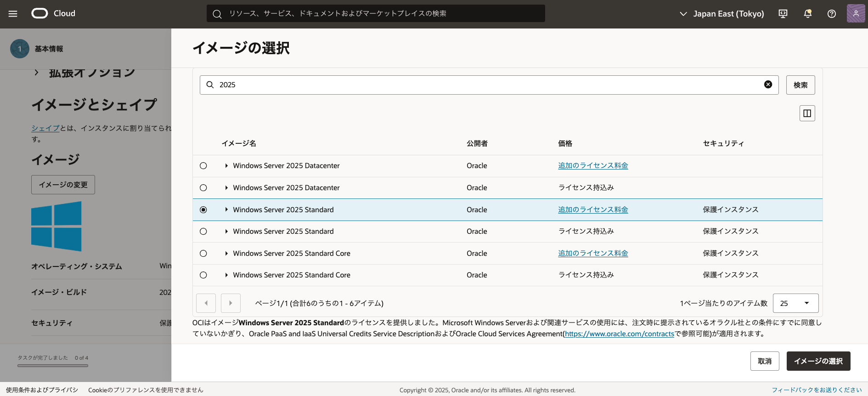Open the Japan East (Tokyo) region selector

tap(721, 14)
